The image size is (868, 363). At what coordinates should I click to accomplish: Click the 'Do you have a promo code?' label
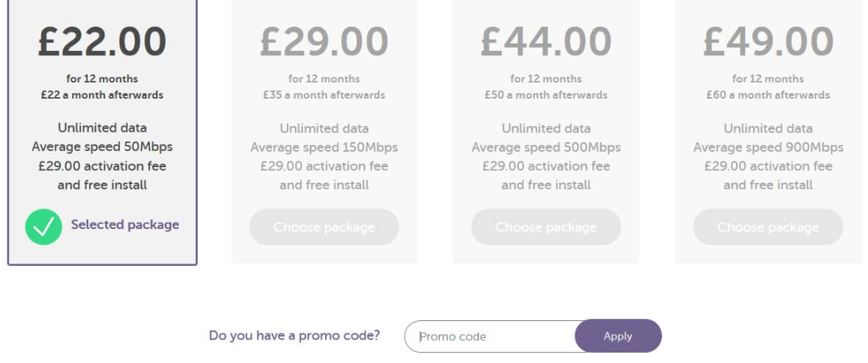tap(294, 336)
